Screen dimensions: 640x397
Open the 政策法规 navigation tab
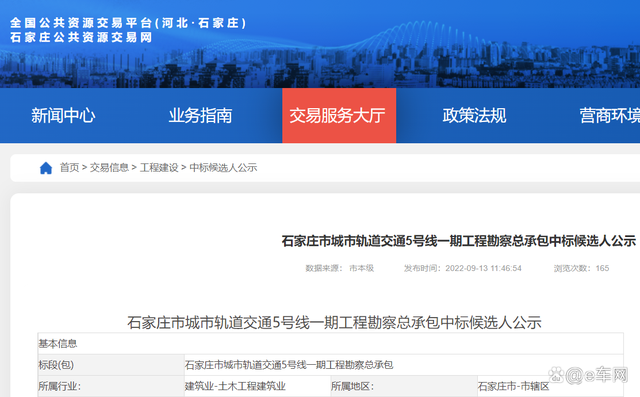[474, 116]
